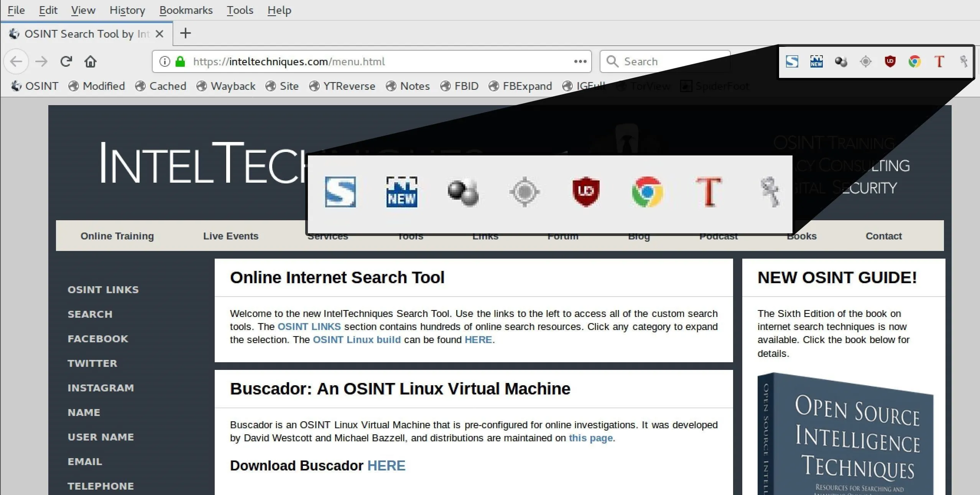
Task: Go to the browser home page
Action: coord(90,61)
